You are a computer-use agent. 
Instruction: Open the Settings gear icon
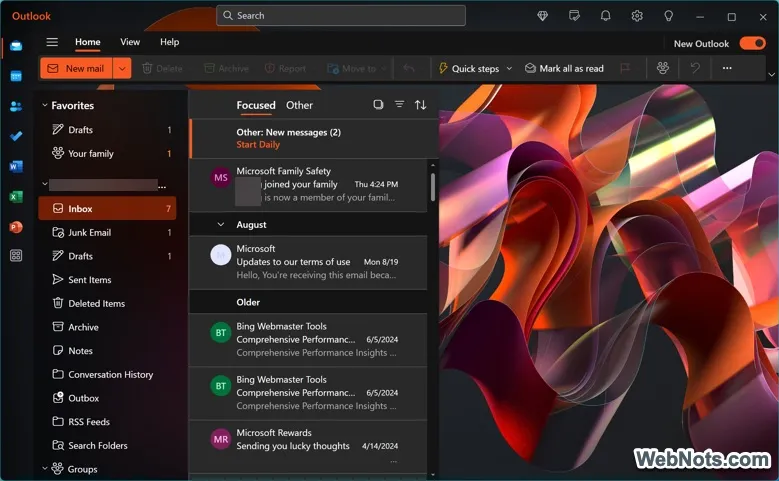[x=637, y=16]
